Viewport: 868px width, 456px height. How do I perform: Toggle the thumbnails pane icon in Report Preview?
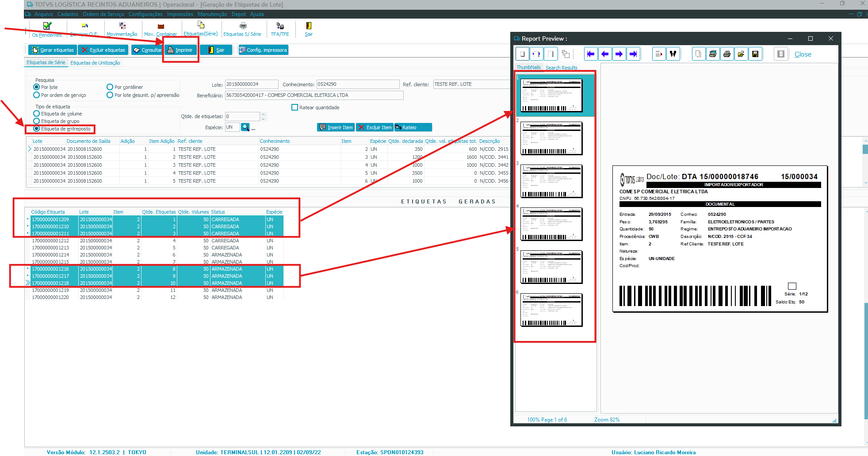566,54
